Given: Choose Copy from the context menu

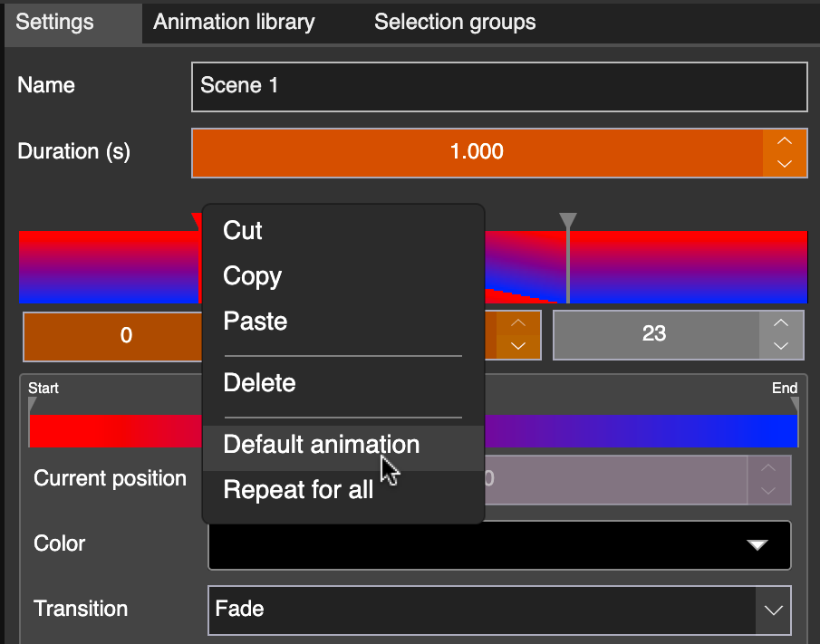Looking at the screenshot, I should [x=343, y=276].
